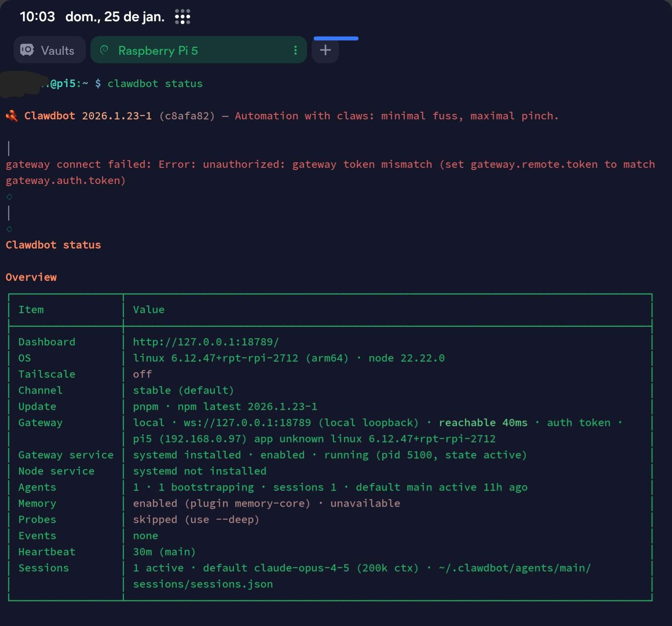Click the commit hash "(c8afa82)"
672x626 pixels.
(x=187, y=116)
